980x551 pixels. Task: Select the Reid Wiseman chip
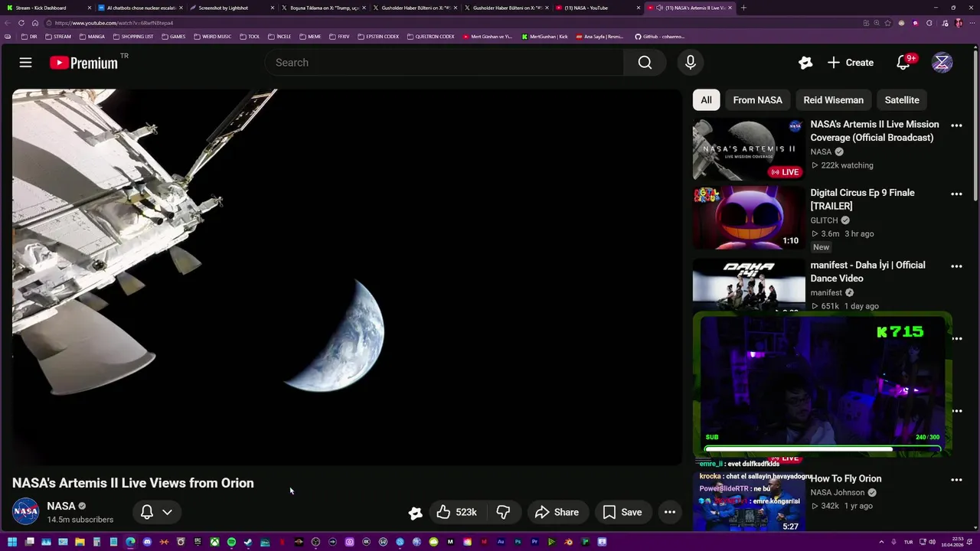[833, 100]
